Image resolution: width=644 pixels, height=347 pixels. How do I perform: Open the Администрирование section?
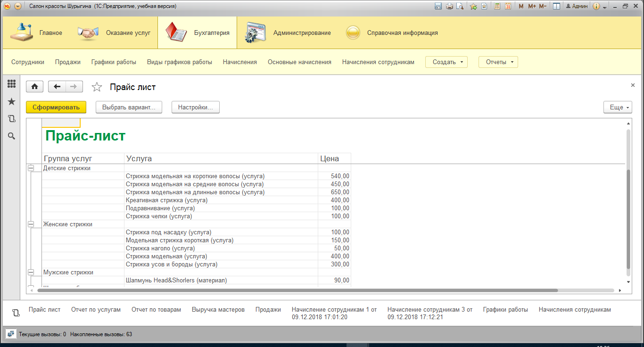[x=287, y=33]
